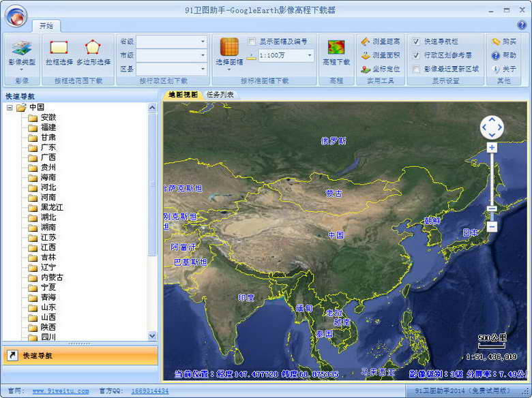The image size is (532, 398).
Task: Toggle the 快速导航栏 checkbox
Action: [416, 42]
